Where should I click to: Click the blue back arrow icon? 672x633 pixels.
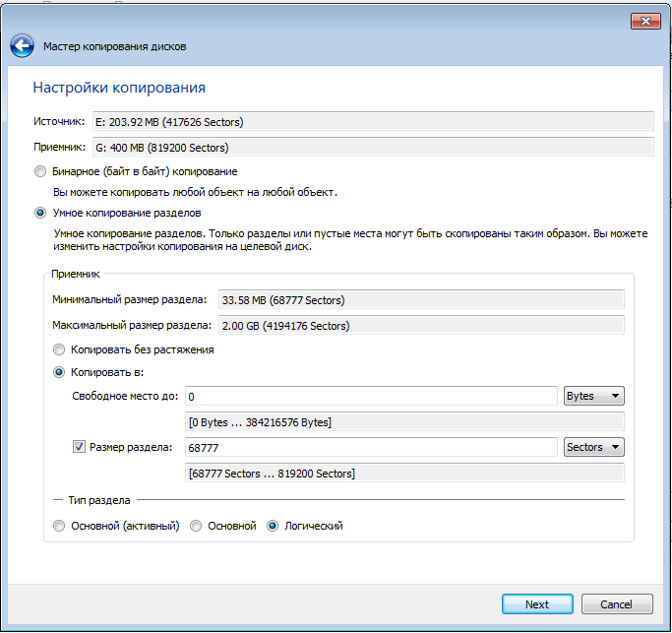click(22, 46)
